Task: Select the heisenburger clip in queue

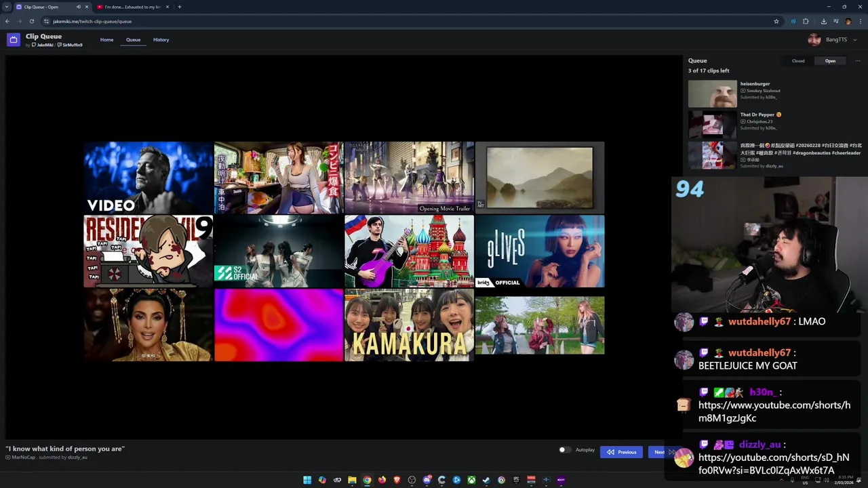Action: pyautogui.click(x=774, y=94)
